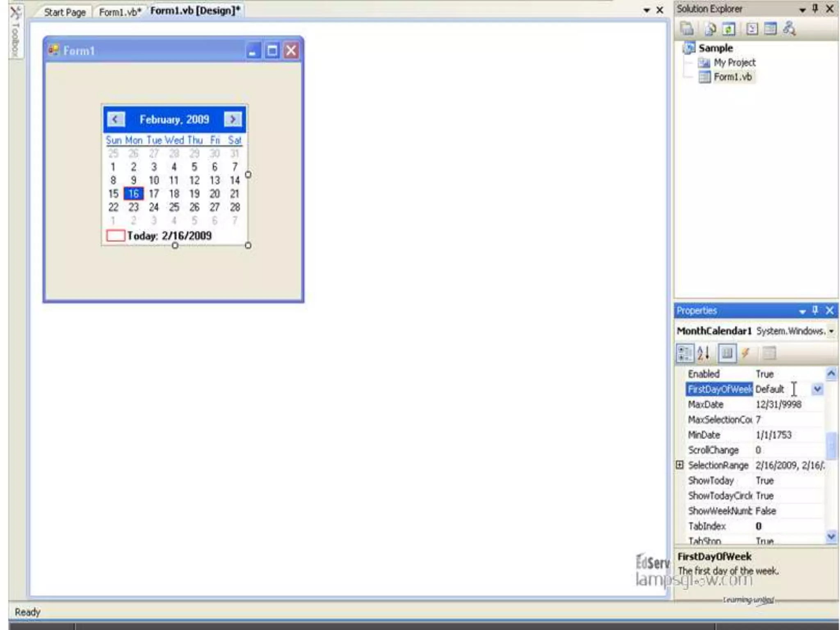Close the Properties panel
This screenshot has height=630, width=840.
click(x=830, y=310)
